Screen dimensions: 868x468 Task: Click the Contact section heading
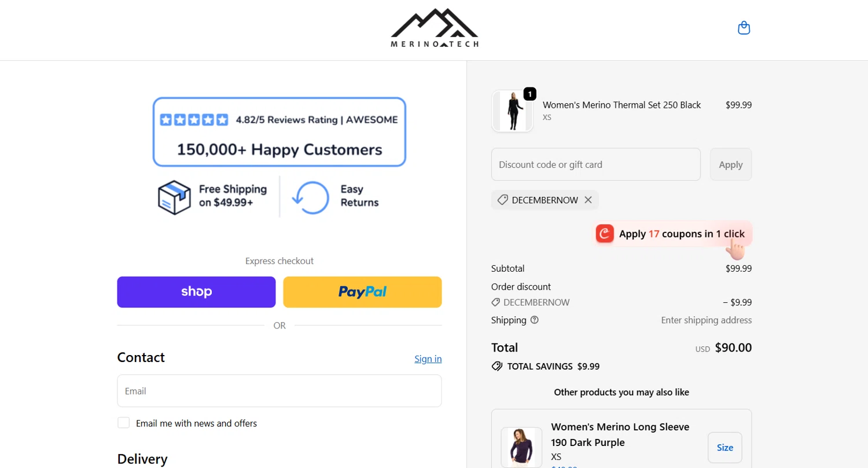[141, 357]
